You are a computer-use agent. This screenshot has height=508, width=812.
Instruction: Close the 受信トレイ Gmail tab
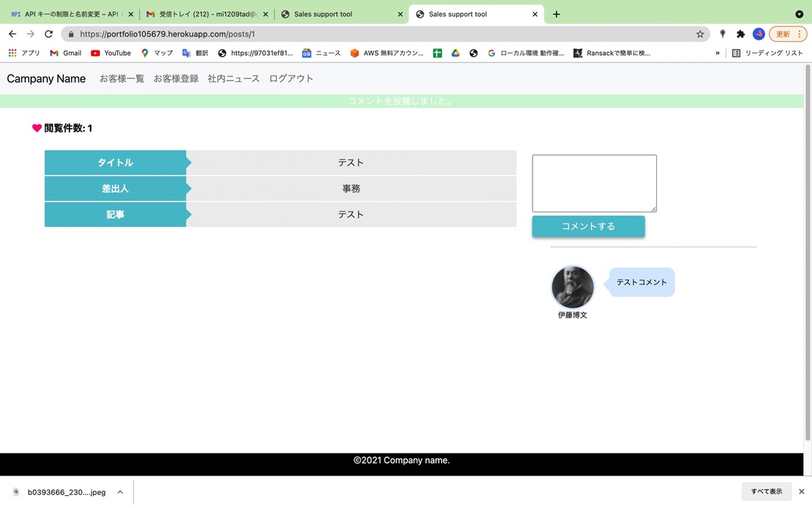[x=266, y=14]
